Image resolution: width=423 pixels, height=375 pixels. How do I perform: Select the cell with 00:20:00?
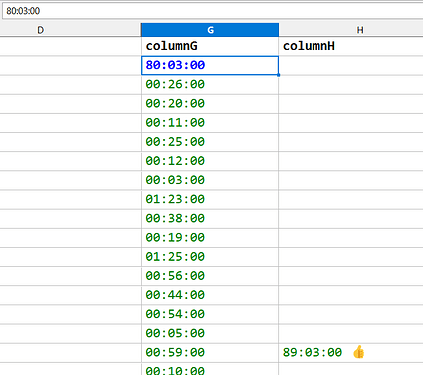pyautogui.click(x=210, y=104)
